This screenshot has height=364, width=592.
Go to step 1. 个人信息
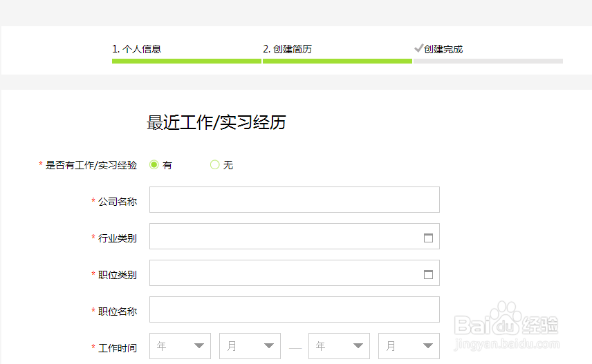(x=137, y=49)
